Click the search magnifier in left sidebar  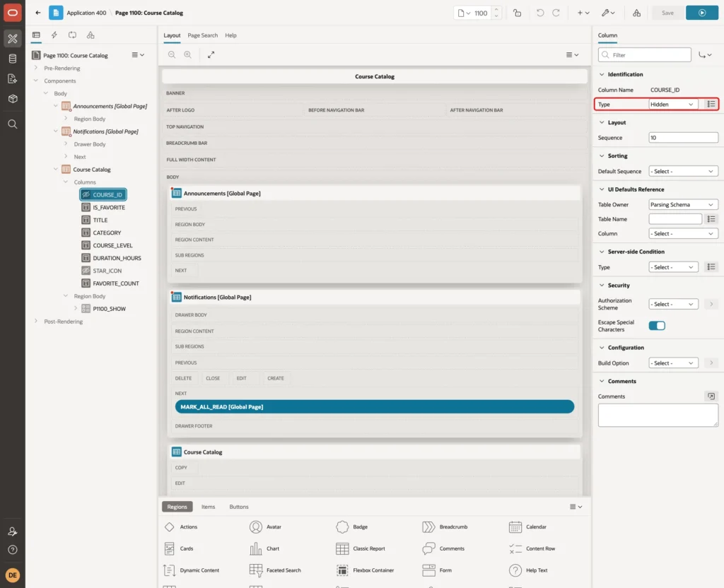tap(13, 124)
